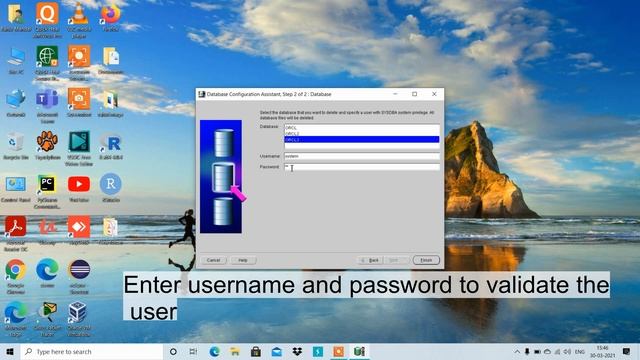Screen dimensions: 640x360
Task: Open File Explorer from the taskbar
Action: 235,351
